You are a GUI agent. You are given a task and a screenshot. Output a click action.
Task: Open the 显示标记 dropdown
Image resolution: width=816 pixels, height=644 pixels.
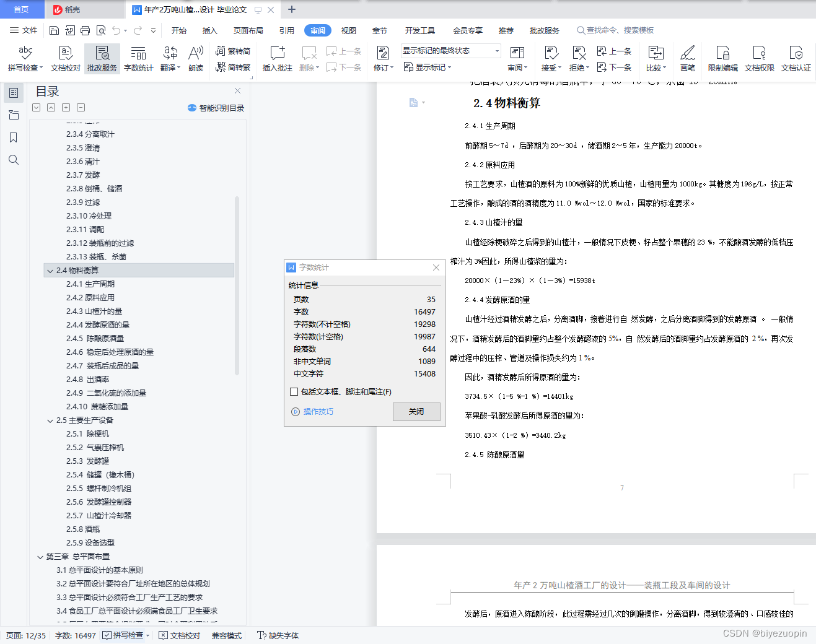click(x=428, y=67)
